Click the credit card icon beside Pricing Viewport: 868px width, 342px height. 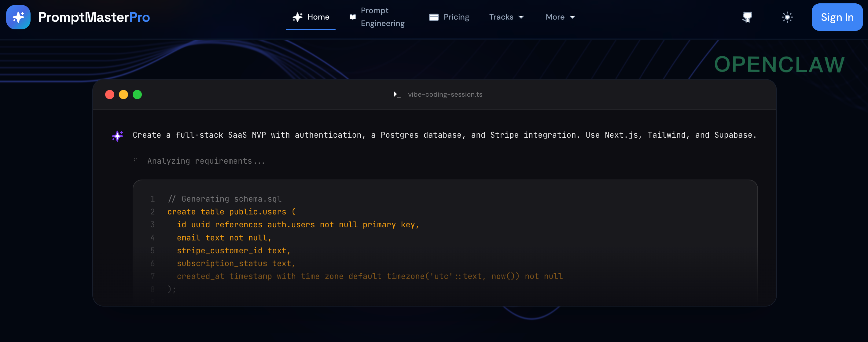433,17
